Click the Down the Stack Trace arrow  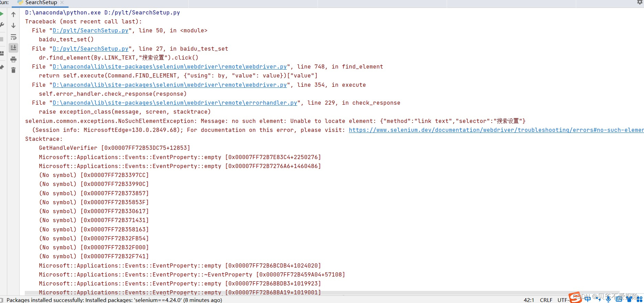pyautogui.click(x=13, y=25)
